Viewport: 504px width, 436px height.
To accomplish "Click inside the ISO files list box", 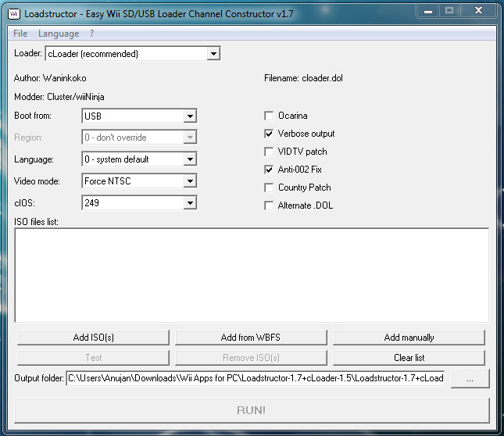I will 252,275.
